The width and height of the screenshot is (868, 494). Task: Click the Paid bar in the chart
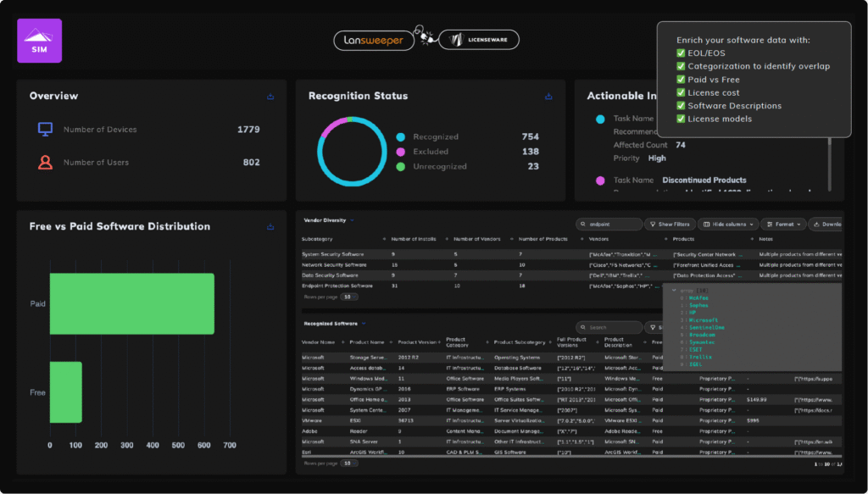[131, 303]
